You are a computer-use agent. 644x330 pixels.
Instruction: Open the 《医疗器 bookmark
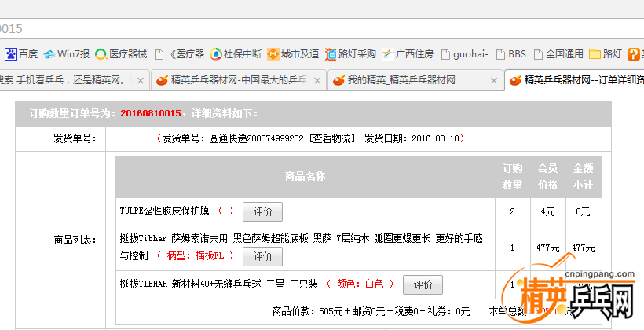click(180, 54)
